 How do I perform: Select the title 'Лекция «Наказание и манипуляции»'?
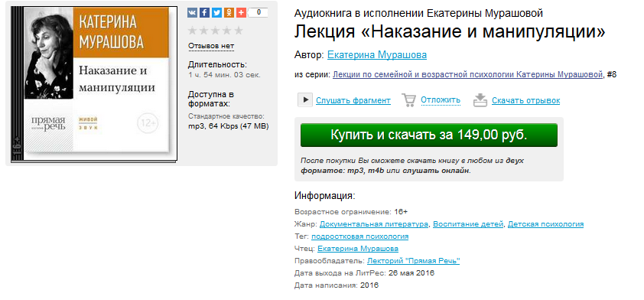coord(450,32)
